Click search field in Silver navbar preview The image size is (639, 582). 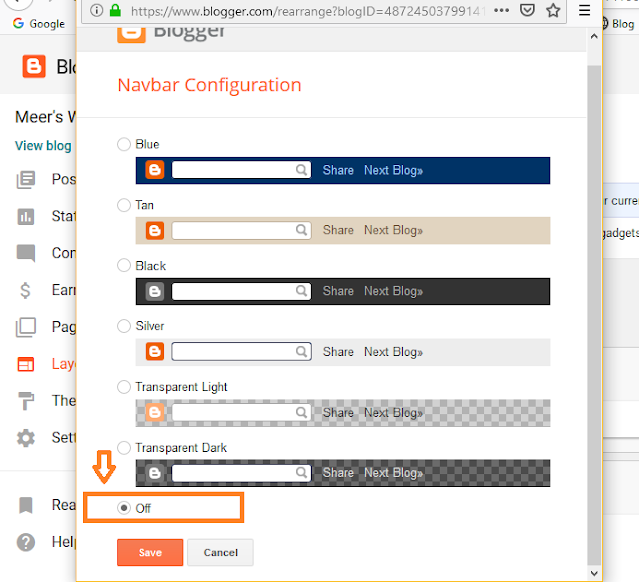pyautogui.click(x=241, y=352)
